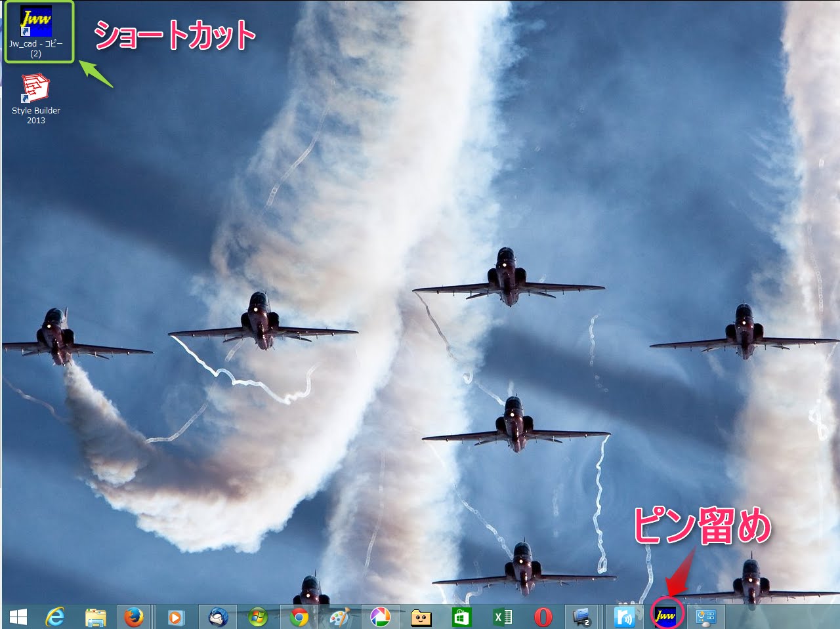Image resolution: width=840 pixels, height=629 pixels.
Task: Launch Google Chrome from the taskbar
Action: click(x=299, y=617)
